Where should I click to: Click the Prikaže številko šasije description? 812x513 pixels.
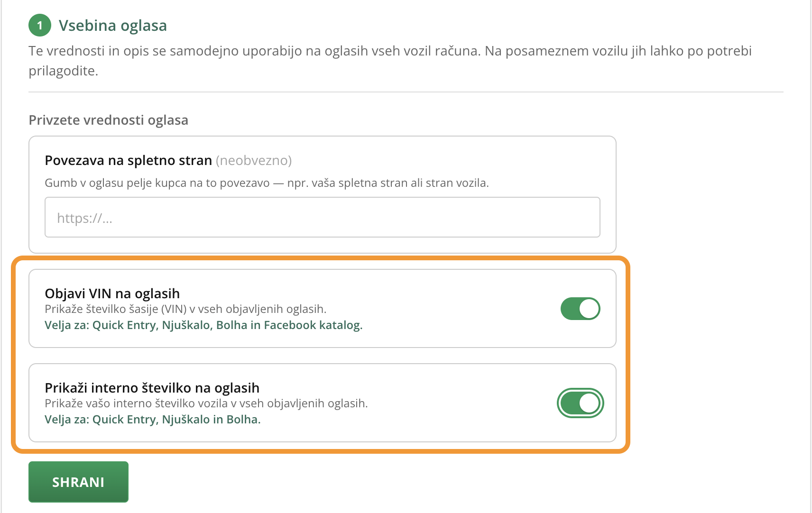[185, 309]
